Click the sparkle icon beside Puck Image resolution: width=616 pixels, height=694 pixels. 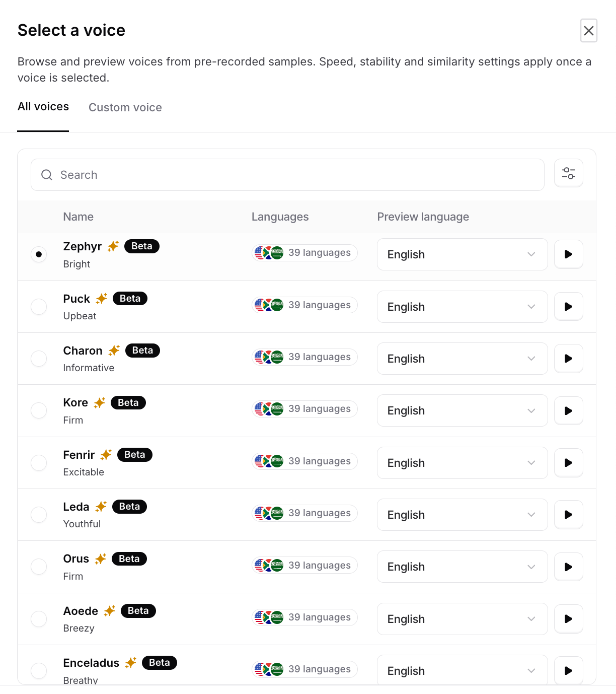102,298
